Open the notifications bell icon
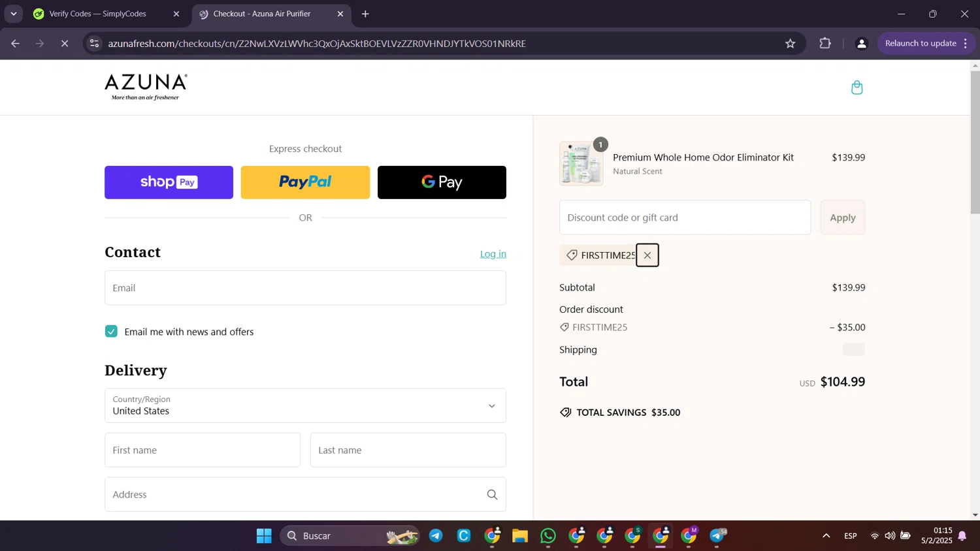The width and height of the screenshot is (980, 551). coord(962,536)
